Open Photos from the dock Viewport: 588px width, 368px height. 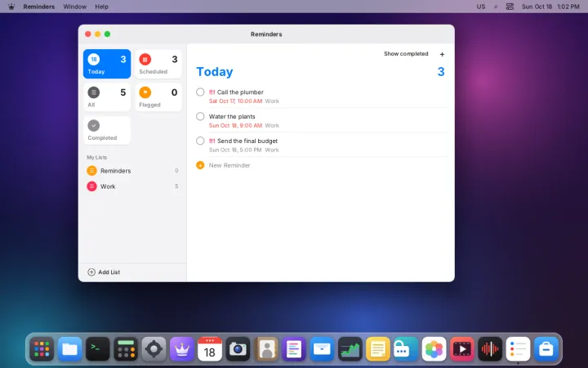(434, 349)
